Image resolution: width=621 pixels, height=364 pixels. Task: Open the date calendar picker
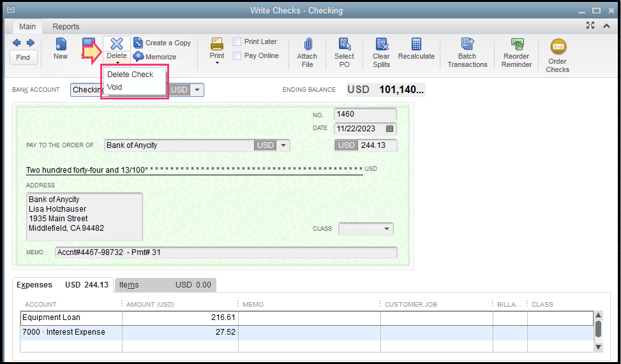tap(389, 128)
